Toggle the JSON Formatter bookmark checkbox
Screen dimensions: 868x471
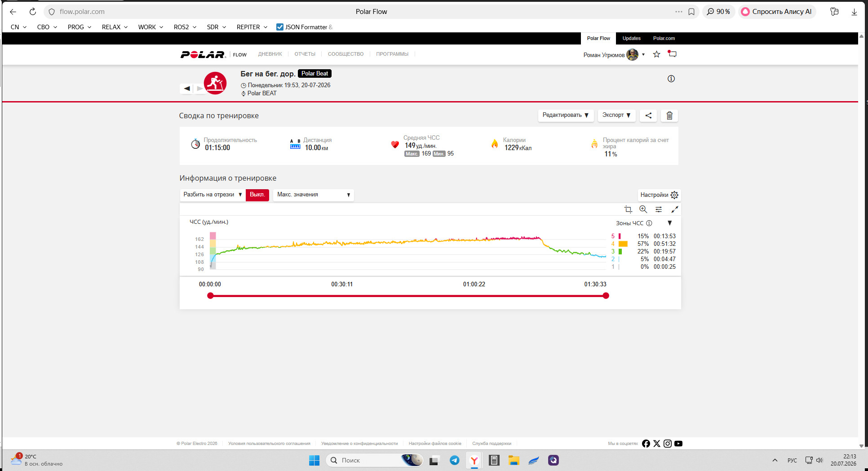[x=280, y=27]
